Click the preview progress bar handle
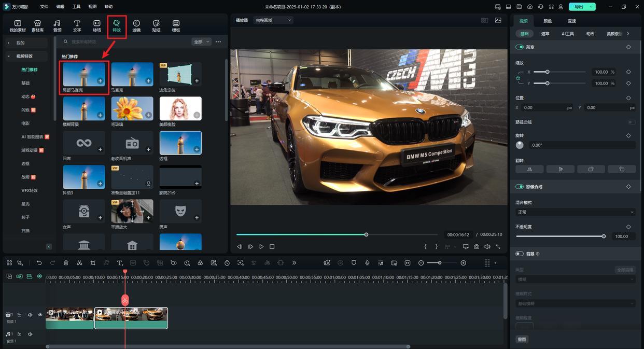Screen dimensions: 644x349 click(x=366, y=234)
